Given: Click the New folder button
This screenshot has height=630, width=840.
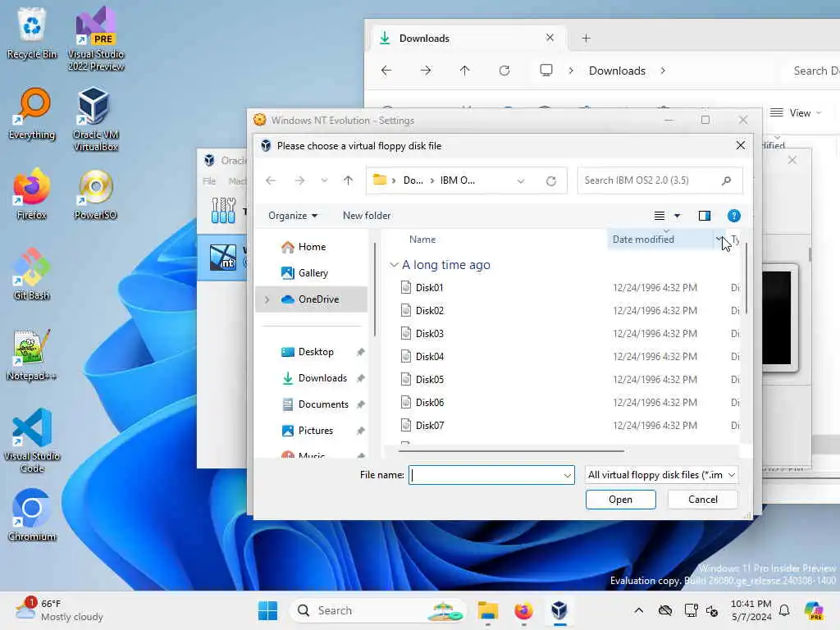Looking at the screenshot, I should tap(367, 216).
